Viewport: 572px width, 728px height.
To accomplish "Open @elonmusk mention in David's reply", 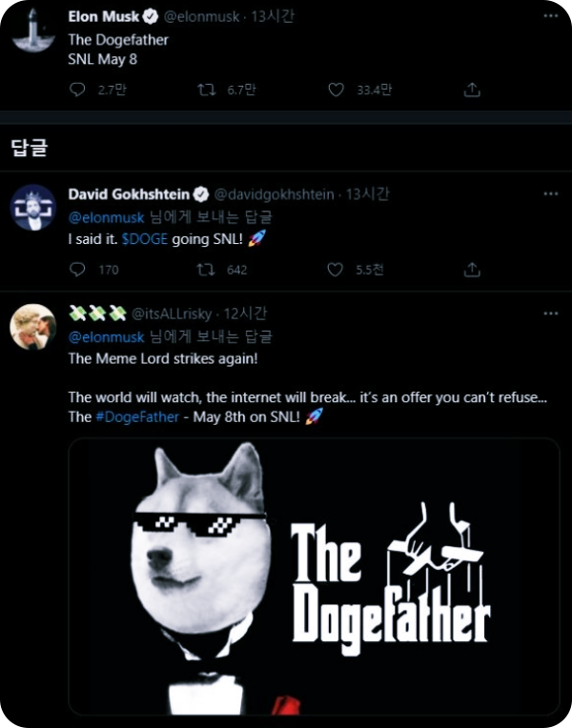I will [x=107, y=217].
